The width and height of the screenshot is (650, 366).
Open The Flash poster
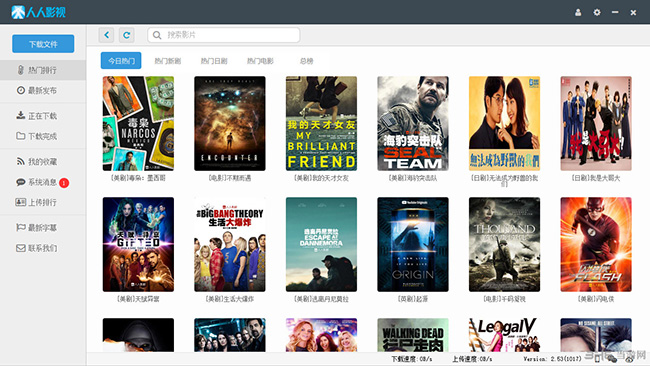(596, 244)
